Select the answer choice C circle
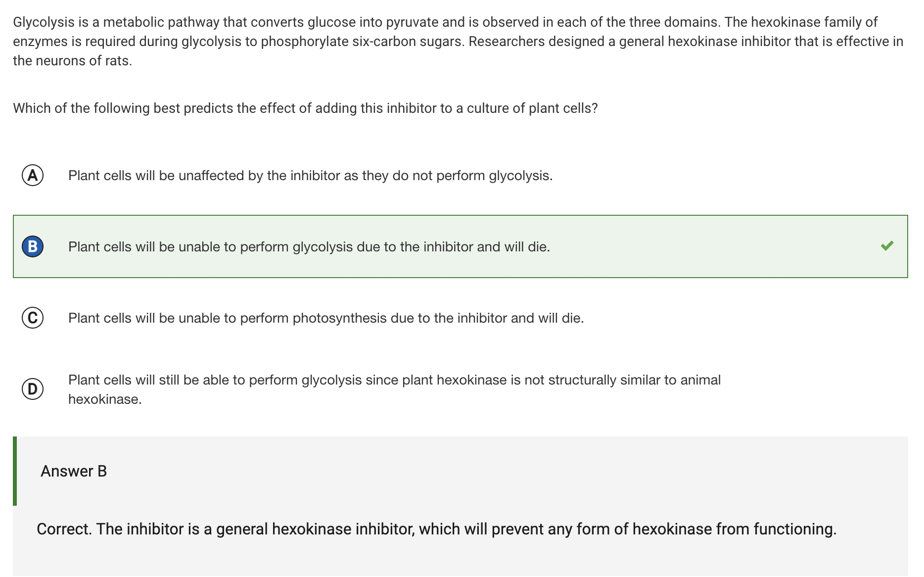 click(33, 318)
